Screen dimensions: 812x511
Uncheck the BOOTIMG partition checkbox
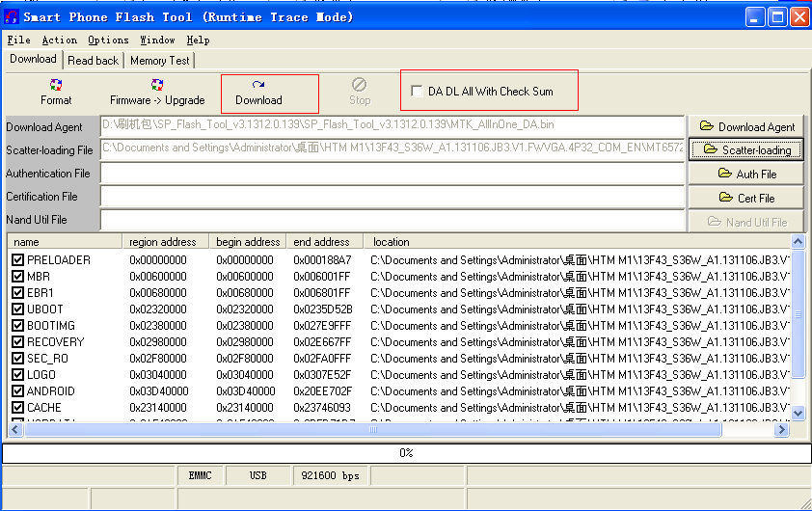pos(17,326)
